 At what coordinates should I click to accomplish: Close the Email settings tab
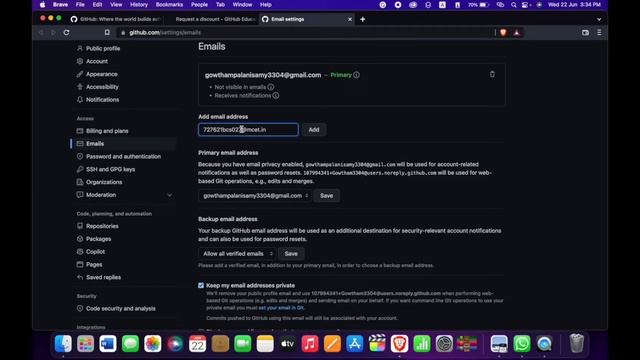tap(350, 19)
